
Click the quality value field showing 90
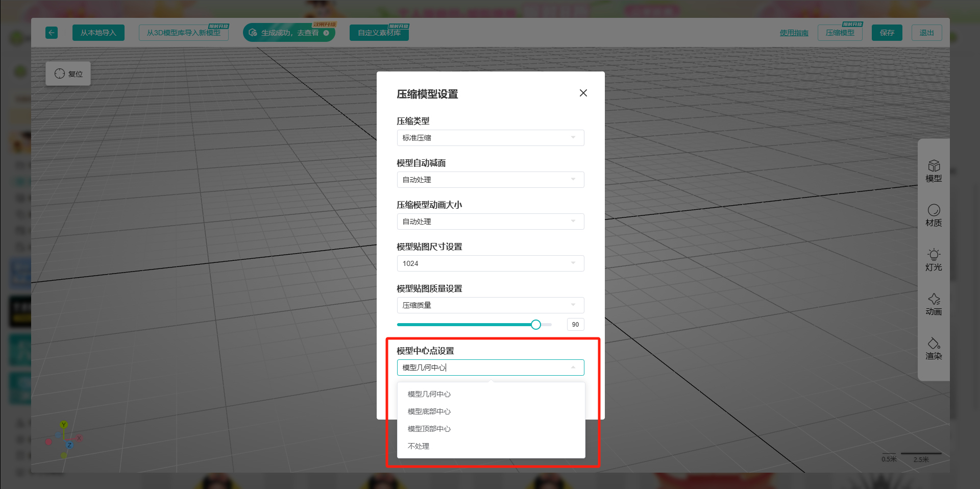pyautogui.click(x=575, y=325)
